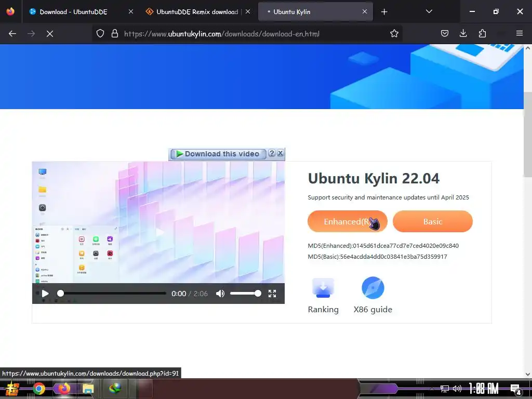The width and height of the screenshot is (532, 399).
Task: Close the UbuntuDDE Remix download tab
Action: [248, 12]
